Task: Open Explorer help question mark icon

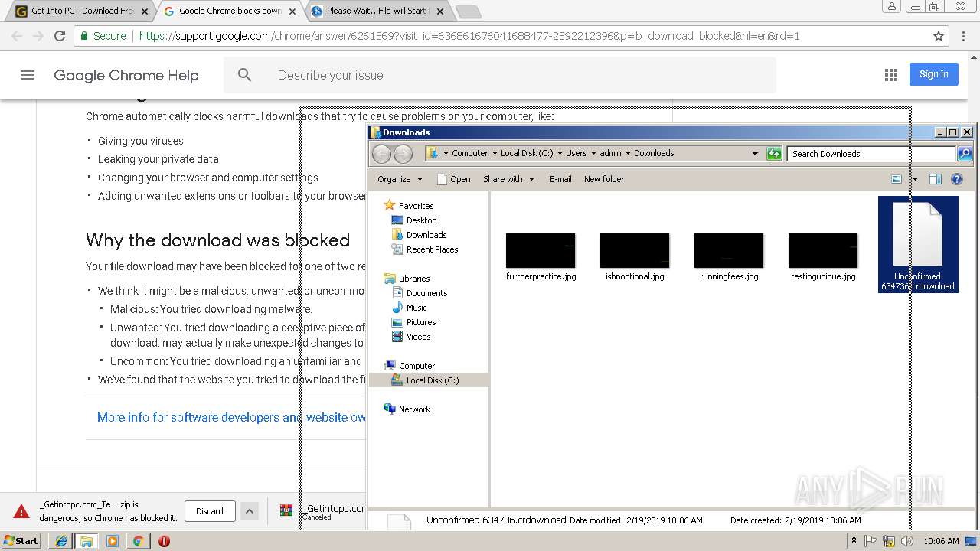Action: coord(957,179)
